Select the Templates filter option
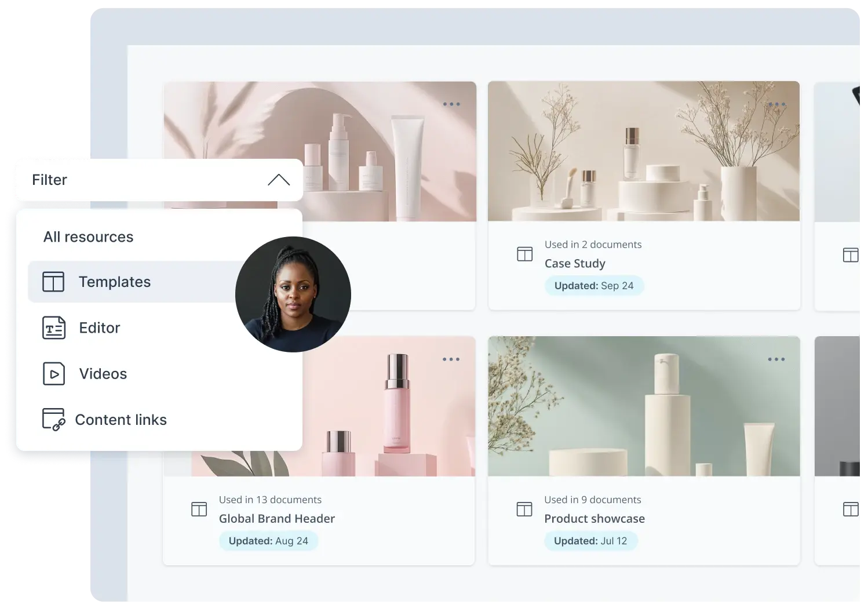The image size is (868, 615). [115, 282]
